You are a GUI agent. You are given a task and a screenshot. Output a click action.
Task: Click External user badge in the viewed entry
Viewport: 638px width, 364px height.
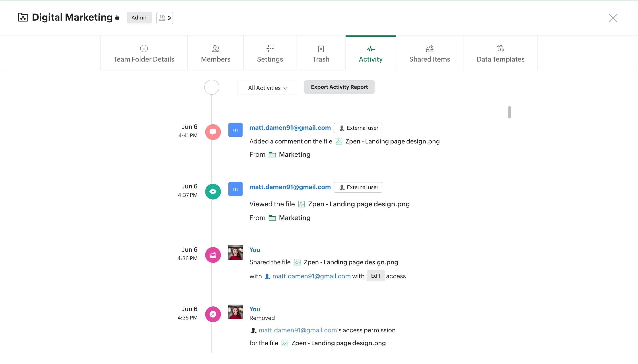[358, 187]
